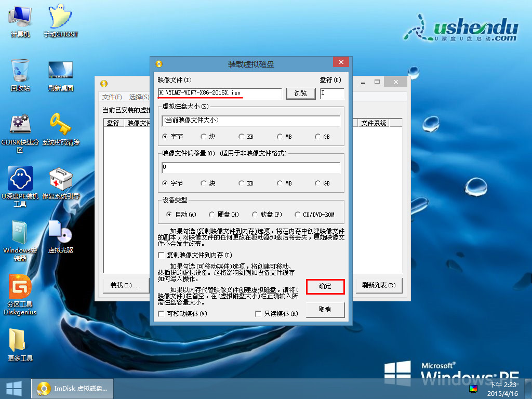
Task: Open the 手动GHOST desktop icon
Action: pos(60,18)
